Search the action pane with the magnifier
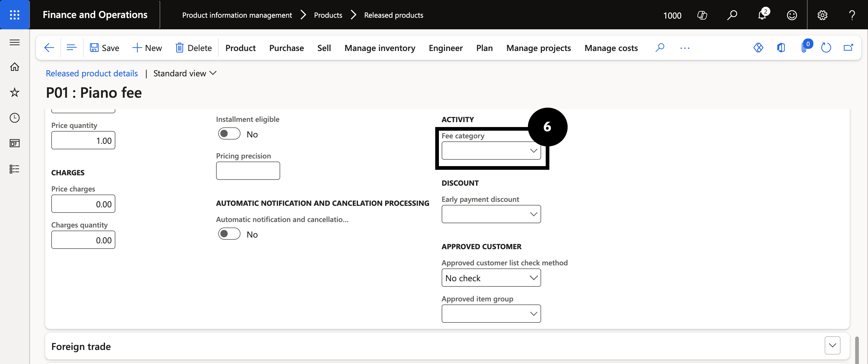The height and width of the screenshot is (364, 868). (660, 48)
